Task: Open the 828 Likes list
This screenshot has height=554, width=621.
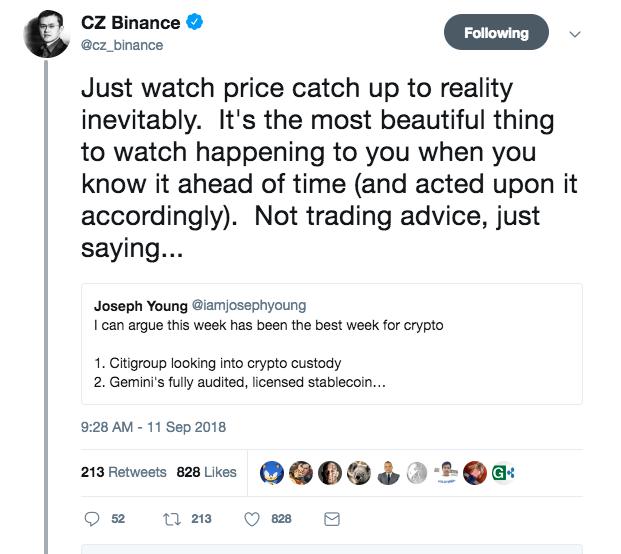Action: coord(206,472)
